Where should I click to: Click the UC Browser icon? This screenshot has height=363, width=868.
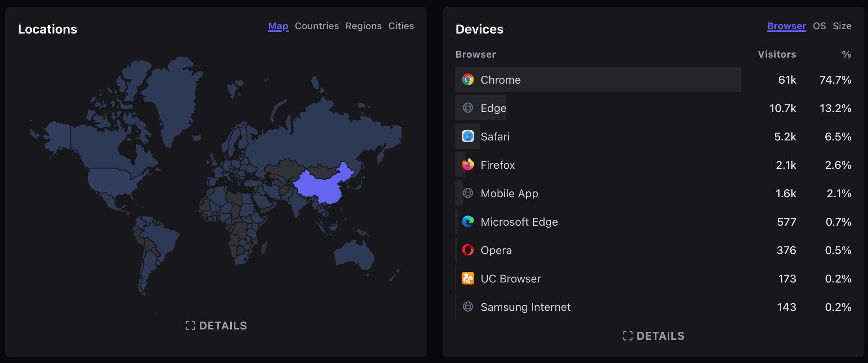coord(468,279)
